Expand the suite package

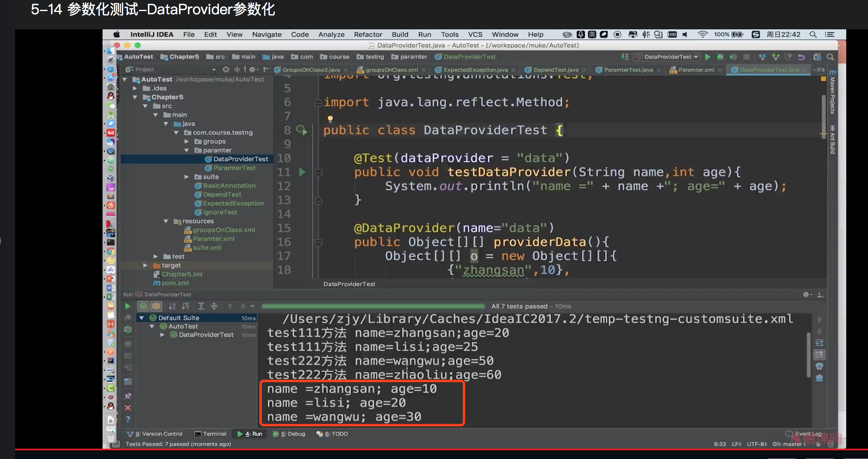pos(187,177)
